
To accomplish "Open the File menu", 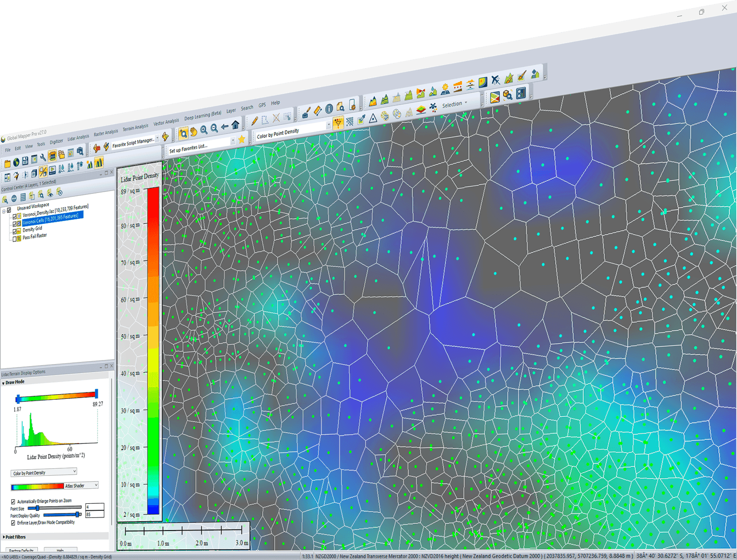I will [7, 150].
